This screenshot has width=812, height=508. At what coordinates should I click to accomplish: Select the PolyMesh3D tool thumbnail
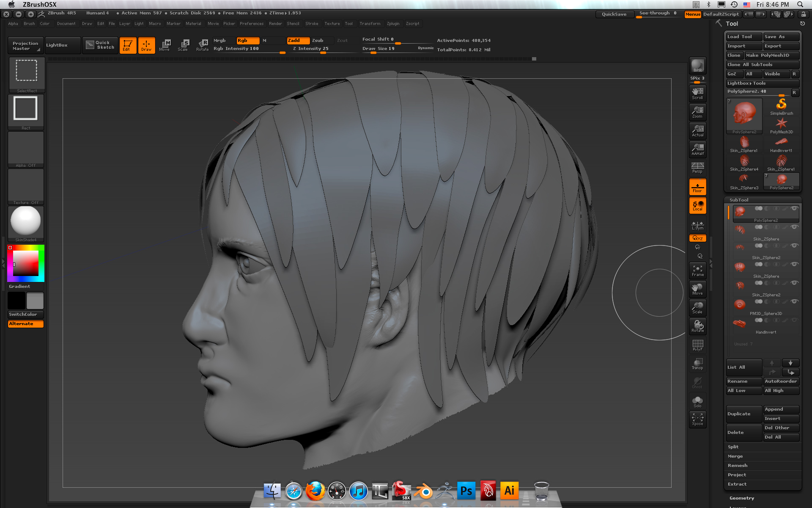tap(782, 125)
